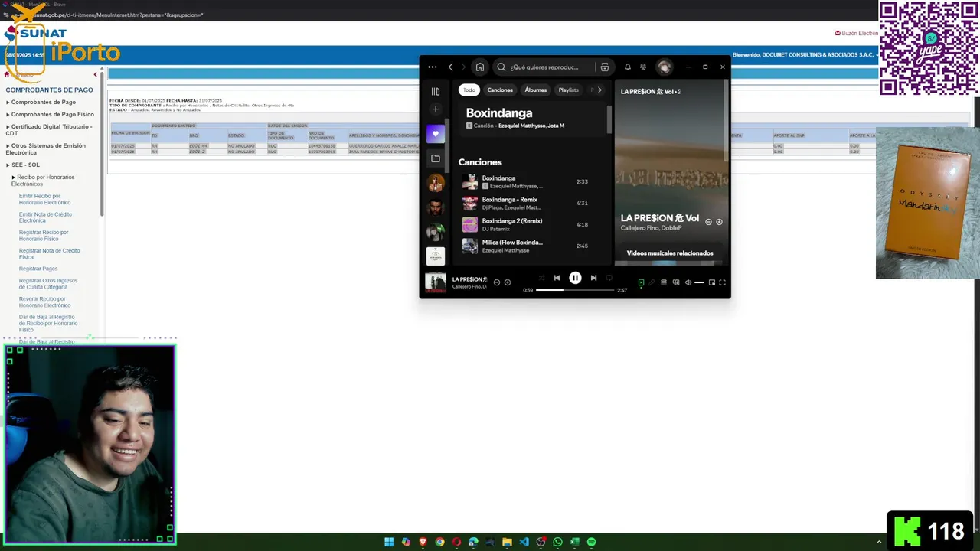Open Spotify user profile avatar

click(x=664, y=67)
